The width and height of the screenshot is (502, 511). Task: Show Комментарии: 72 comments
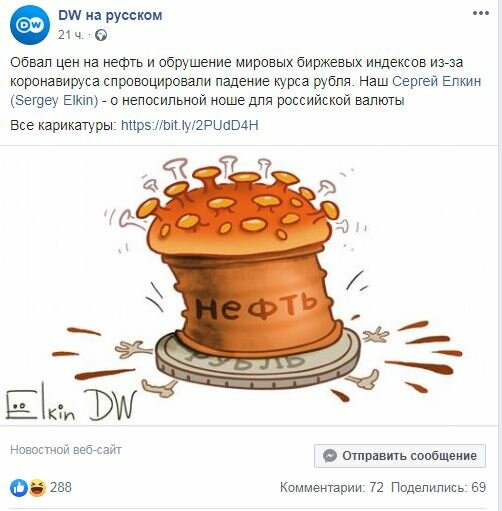(x=332, y=488)
